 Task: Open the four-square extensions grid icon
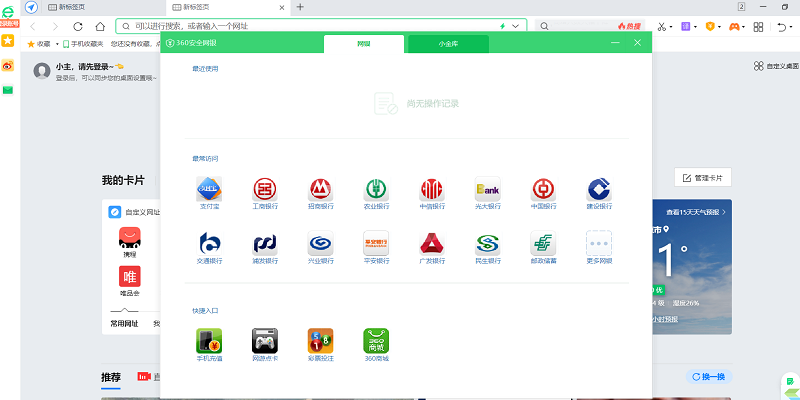click(x=759, y=27)
